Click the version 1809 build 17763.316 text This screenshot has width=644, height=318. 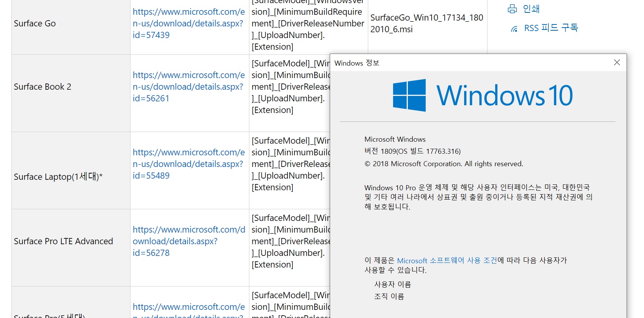coord(413,151)
